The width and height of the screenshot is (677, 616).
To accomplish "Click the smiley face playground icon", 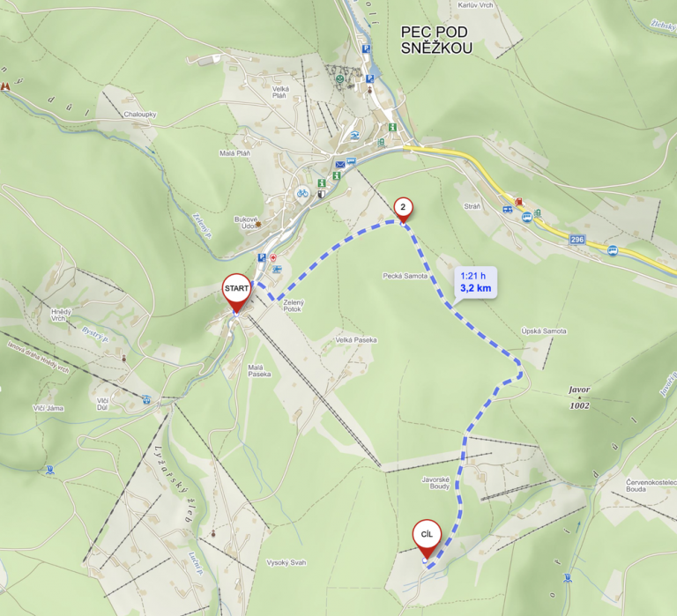I will click(339, 79).
